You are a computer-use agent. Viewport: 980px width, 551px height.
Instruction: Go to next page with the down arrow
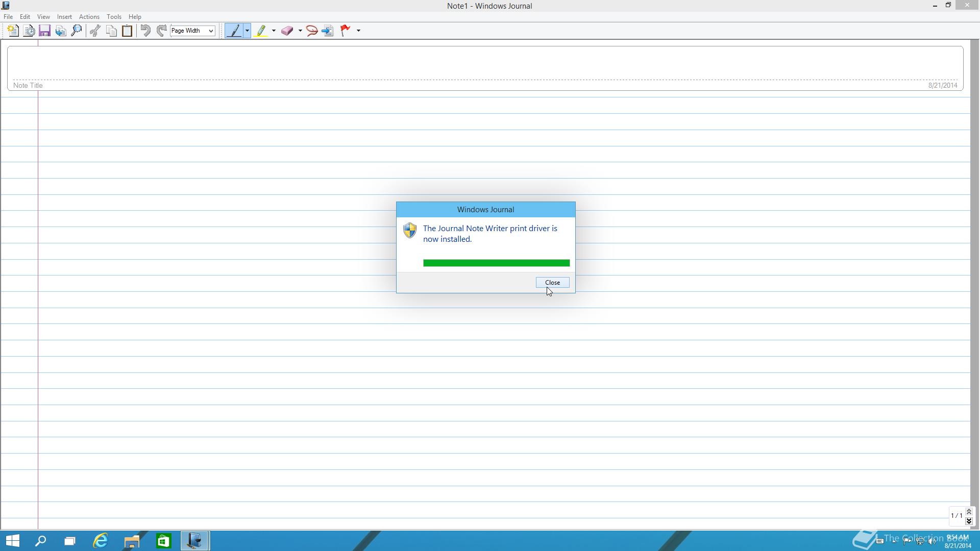[x=969, y=521]
